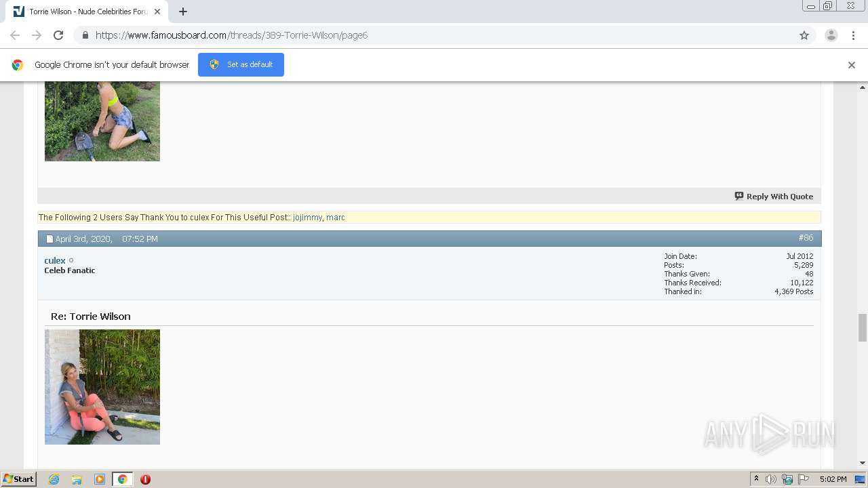Bookmark this page with the star
The width and height of the screenshot is (868, 488).
(804, 35)
